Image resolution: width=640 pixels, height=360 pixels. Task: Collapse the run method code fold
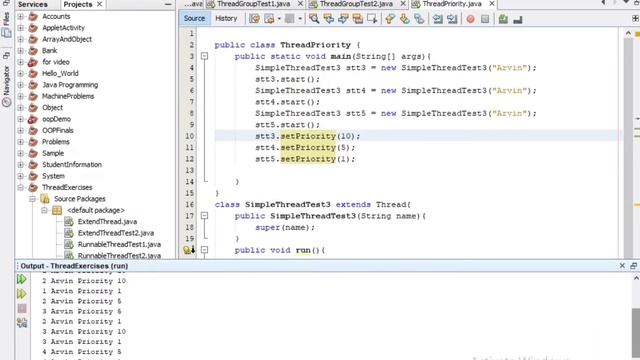(x=204, y=250)
